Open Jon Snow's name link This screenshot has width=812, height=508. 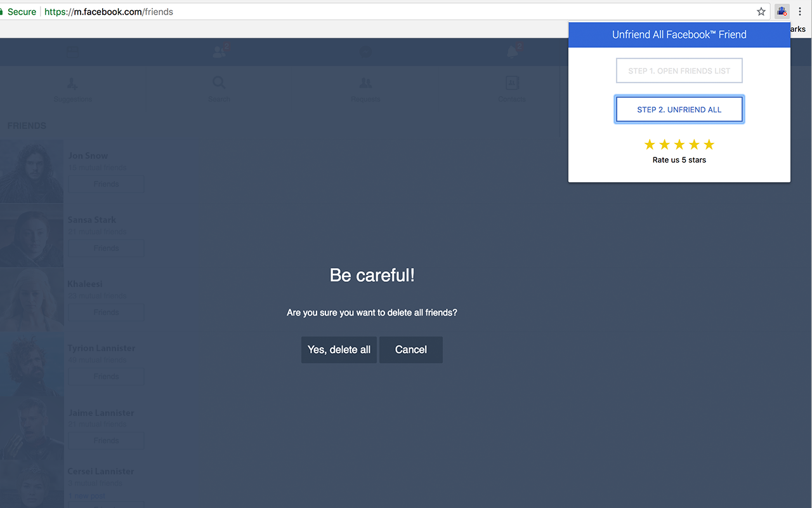[x=88, y=156]
